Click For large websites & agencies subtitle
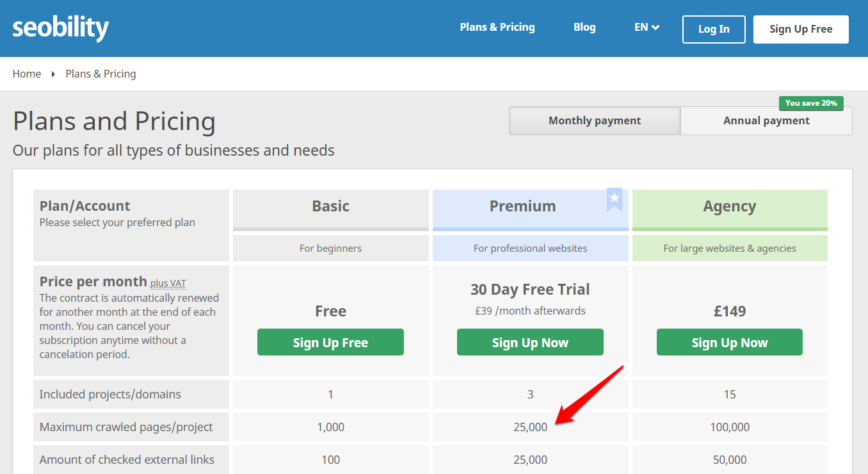This screenshot has height=474, width=868. tap(730, 248)
